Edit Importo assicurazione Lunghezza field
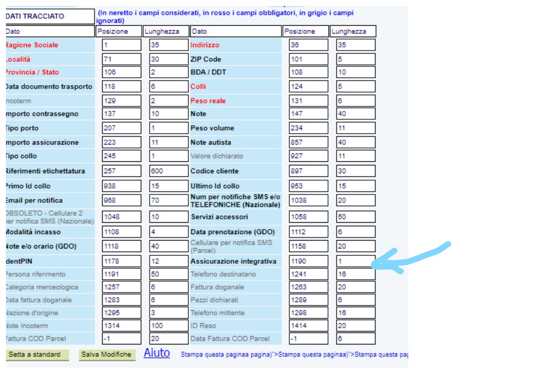 click(169, 143)
